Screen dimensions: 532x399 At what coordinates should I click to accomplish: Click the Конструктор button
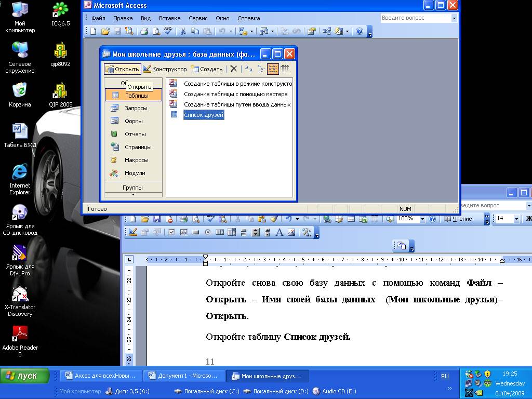(x=165, y=69)
